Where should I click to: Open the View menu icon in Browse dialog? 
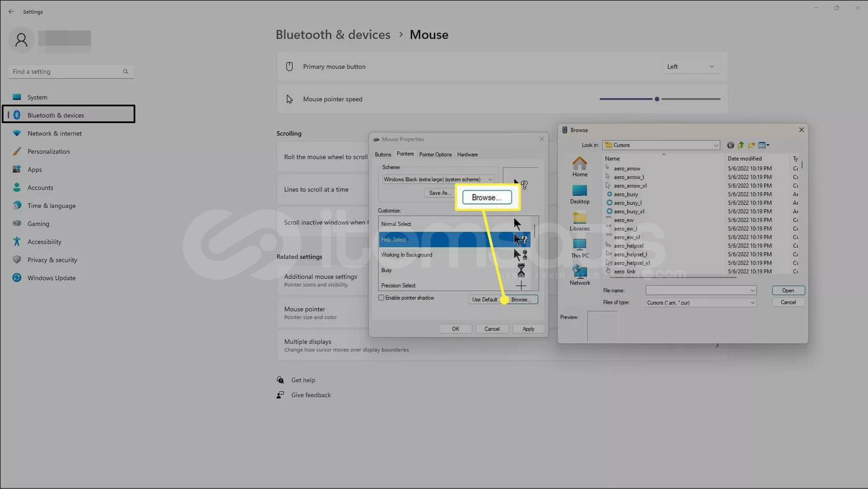(763, 145)
